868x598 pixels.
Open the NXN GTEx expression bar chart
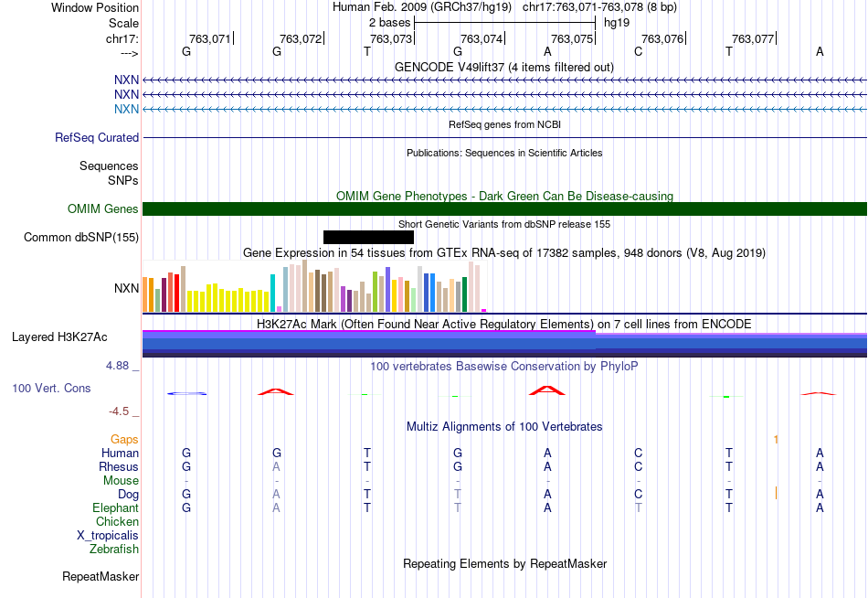(314, 286)
